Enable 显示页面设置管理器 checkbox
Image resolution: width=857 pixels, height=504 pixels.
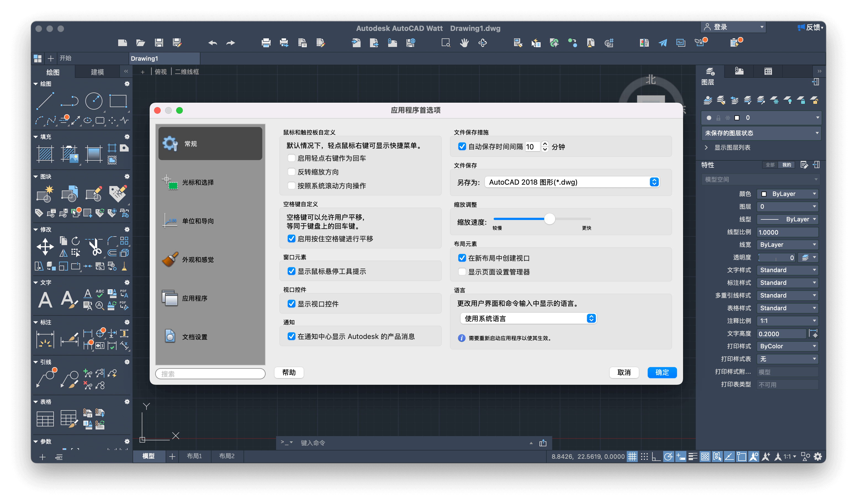pos(462,272)
